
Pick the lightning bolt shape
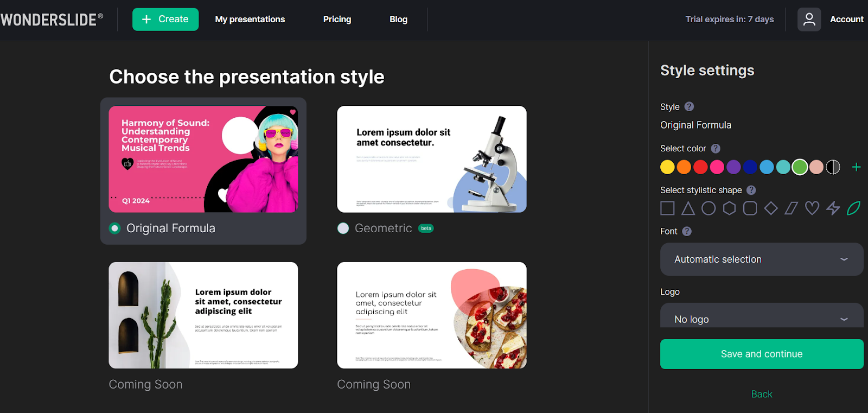click(x=833, y=208)
